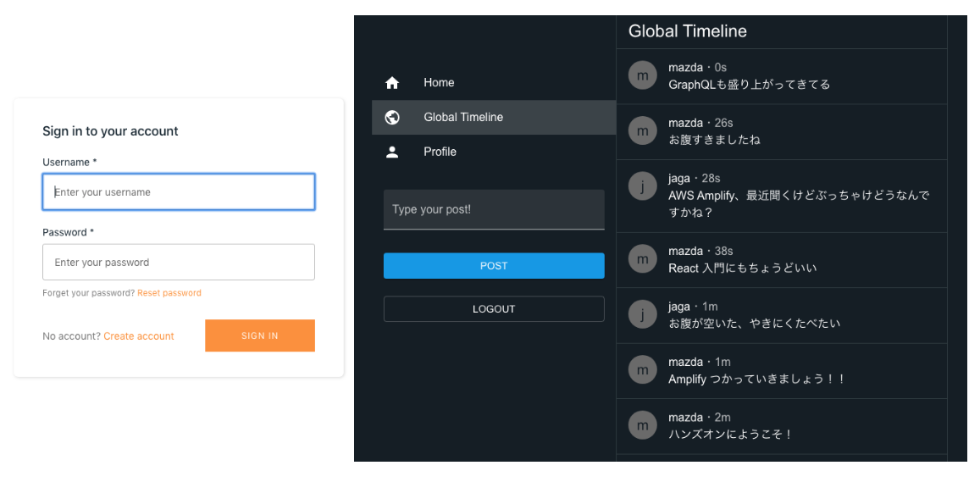The height and width of the screenshot is (482, 980).
Task: Click the LOGOUT button
Action: tap(494, 309)
